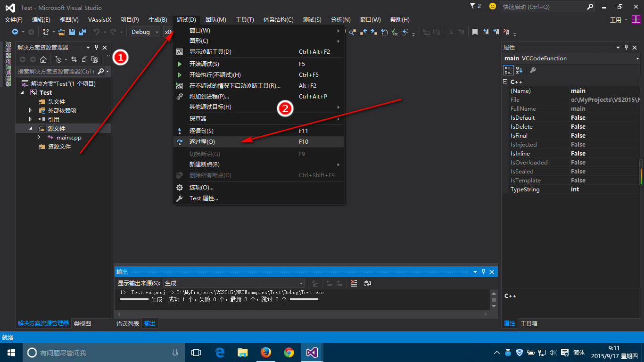Click 选项(O)... in the Debug menu

pyautogui.click(x=259, y=187)
